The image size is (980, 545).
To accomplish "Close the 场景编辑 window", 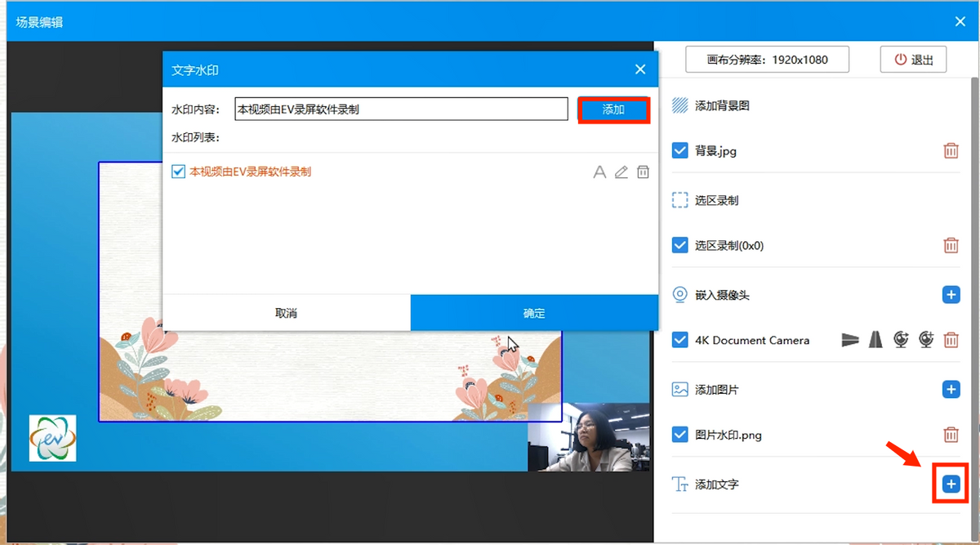I will (x=960, y=21).
